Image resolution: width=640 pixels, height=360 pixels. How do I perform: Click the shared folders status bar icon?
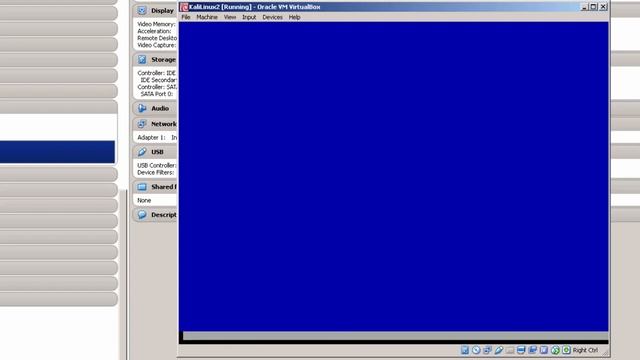click(x=510, y=350)
